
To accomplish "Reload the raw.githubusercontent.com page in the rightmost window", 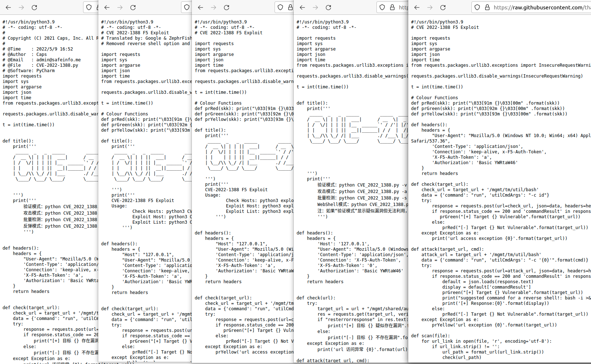I will (443, 7).
